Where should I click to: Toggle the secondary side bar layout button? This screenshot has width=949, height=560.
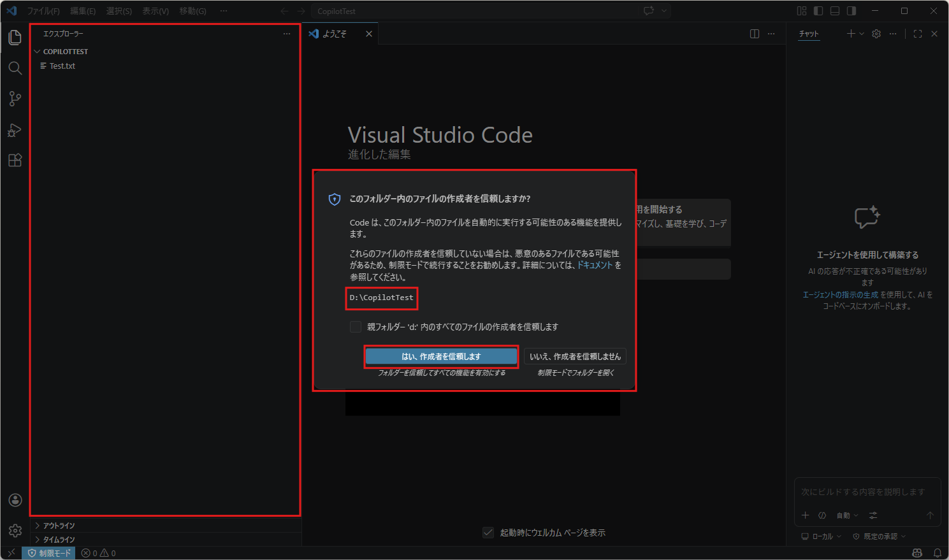(851, 11)
